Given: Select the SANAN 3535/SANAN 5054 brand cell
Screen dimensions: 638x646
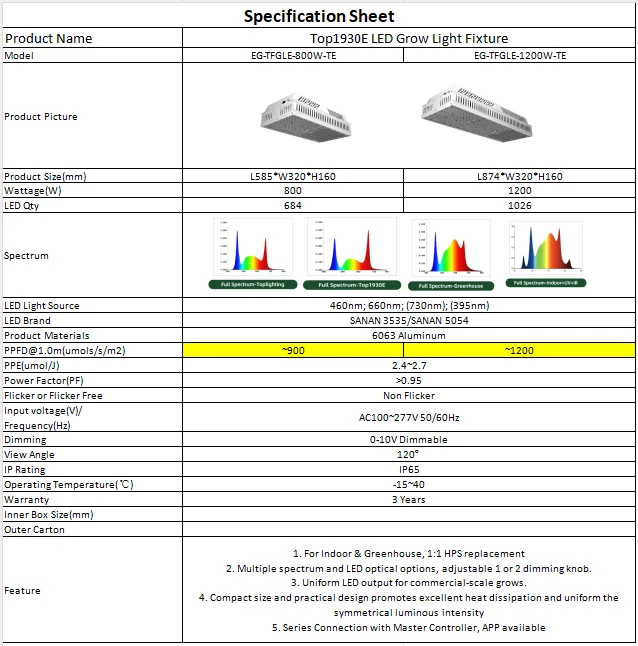Looking at the screenshot, I should (x=408, y=321).
